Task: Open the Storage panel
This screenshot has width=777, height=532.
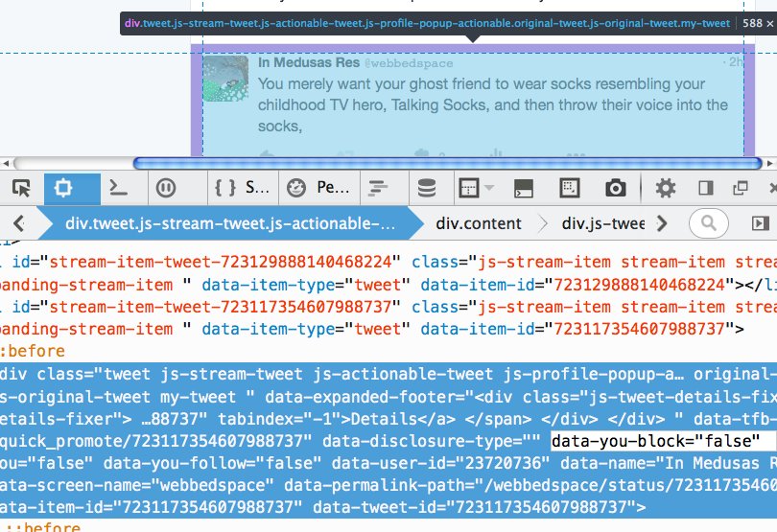Action: click(x=426, y=188)
